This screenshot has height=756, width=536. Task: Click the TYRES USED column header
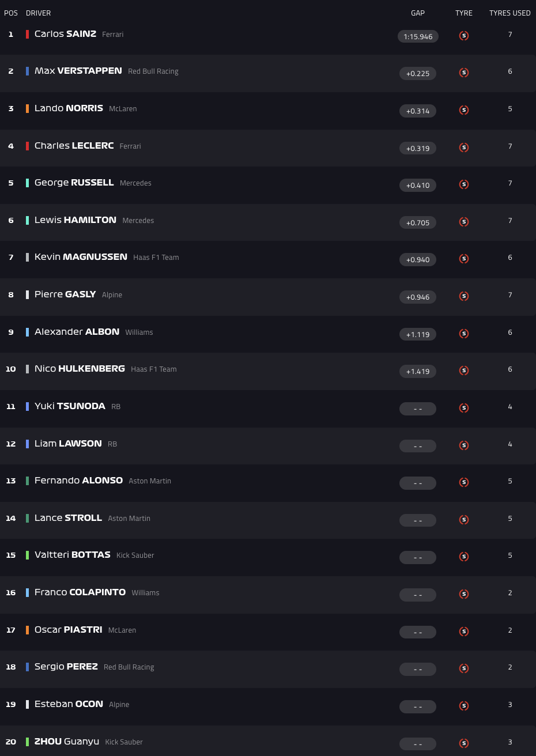(510, 13)
